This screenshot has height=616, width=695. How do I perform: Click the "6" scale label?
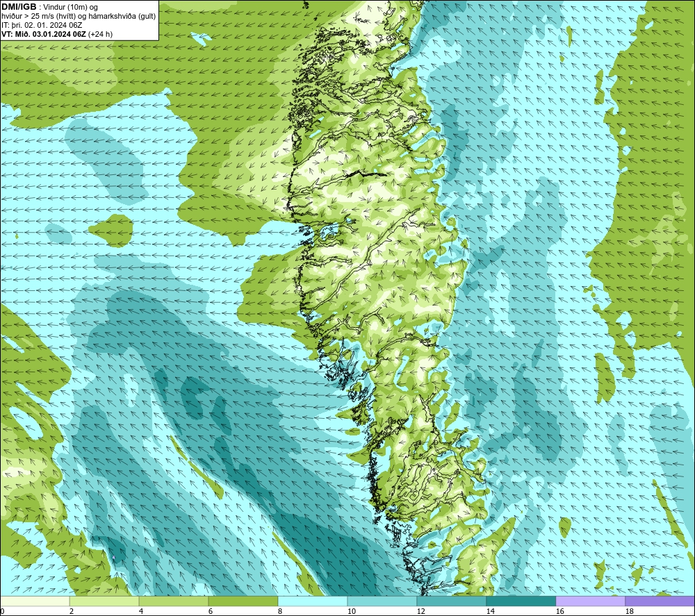(x=211, y=611)
